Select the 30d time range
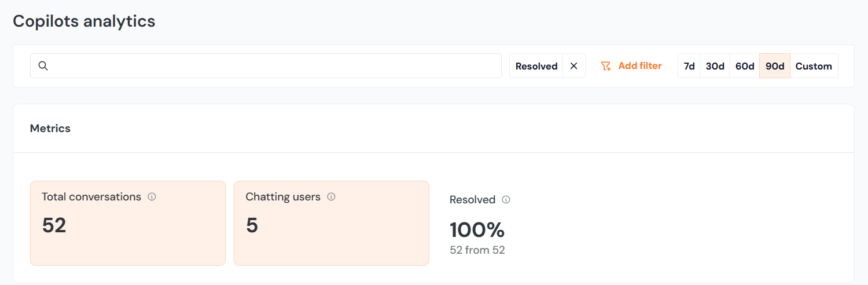This screenshot has width=868, height=285. click(x=715, y=66)
